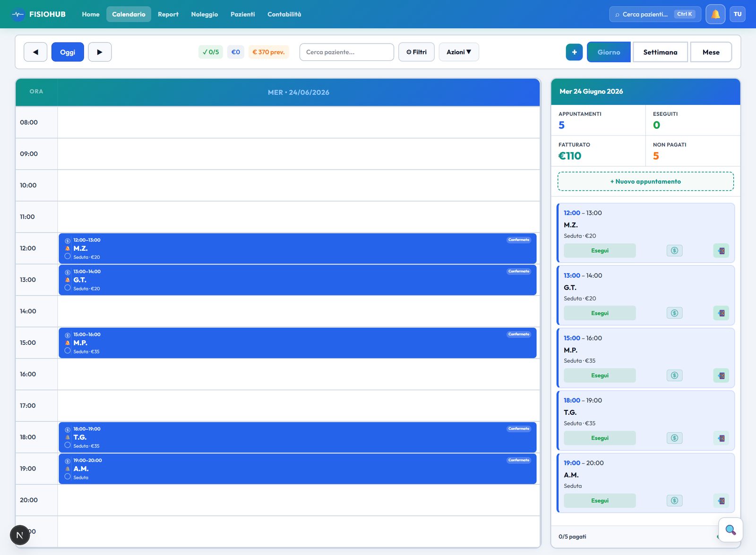Click the blue plus add button

(574, 52)
